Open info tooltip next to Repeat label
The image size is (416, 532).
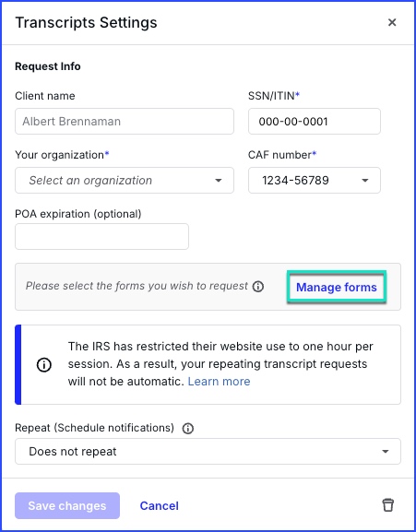188,429
